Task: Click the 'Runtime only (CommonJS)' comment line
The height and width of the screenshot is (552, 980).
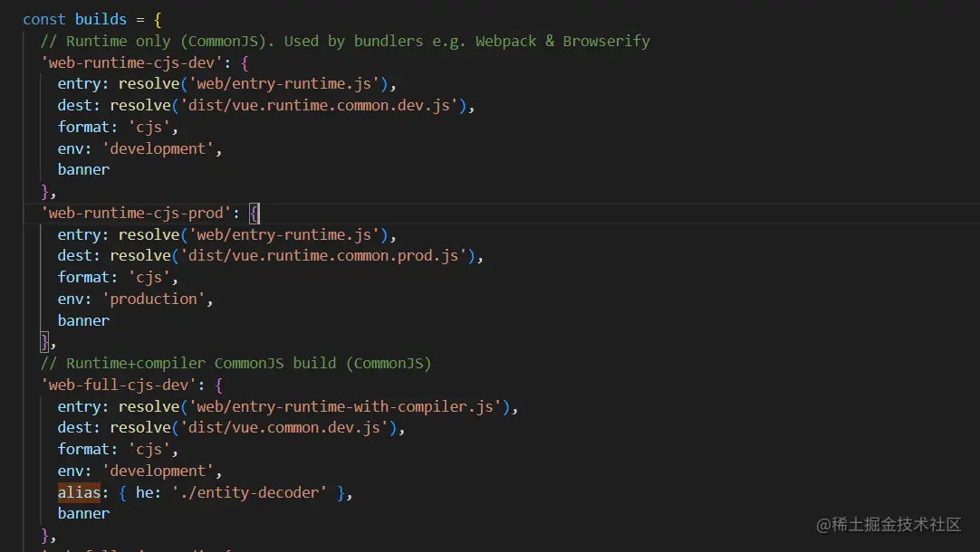Action: click(345, 42)
